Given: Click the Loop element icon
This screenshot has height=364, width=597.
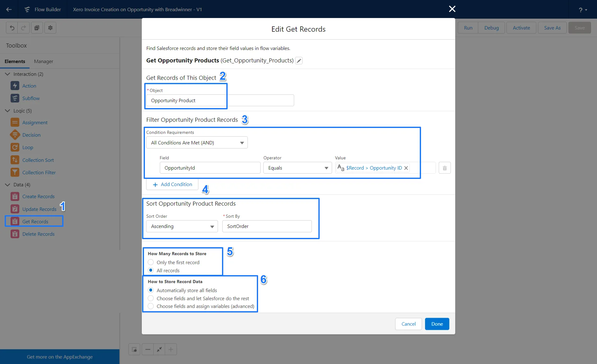Looking at the screenshot, I should point(15,147).
